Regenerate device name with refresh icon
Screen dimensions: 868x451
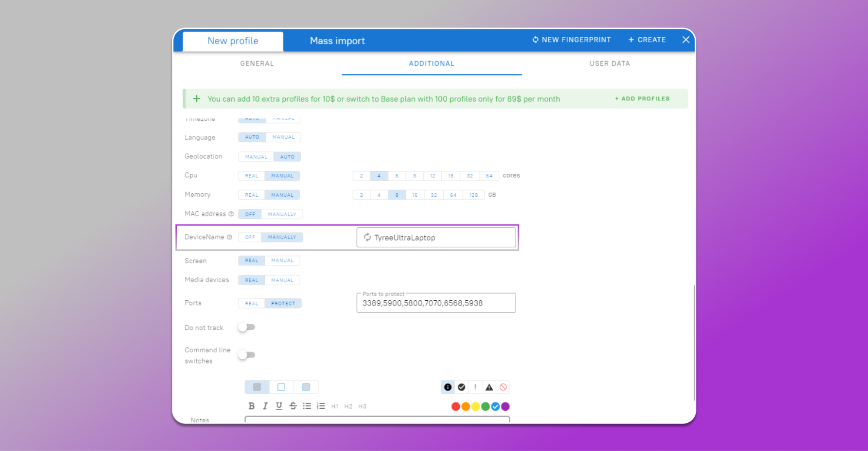367,237
